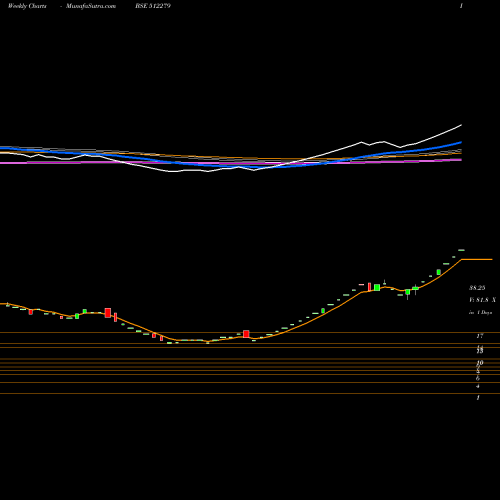Click the '38.25' price value

(477, 288)
